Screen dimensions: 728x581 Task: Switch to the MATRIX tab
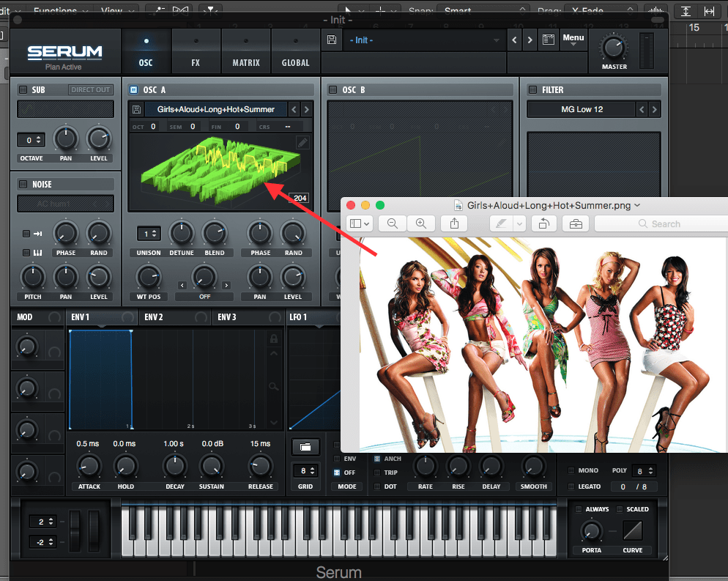coord(245,52)
